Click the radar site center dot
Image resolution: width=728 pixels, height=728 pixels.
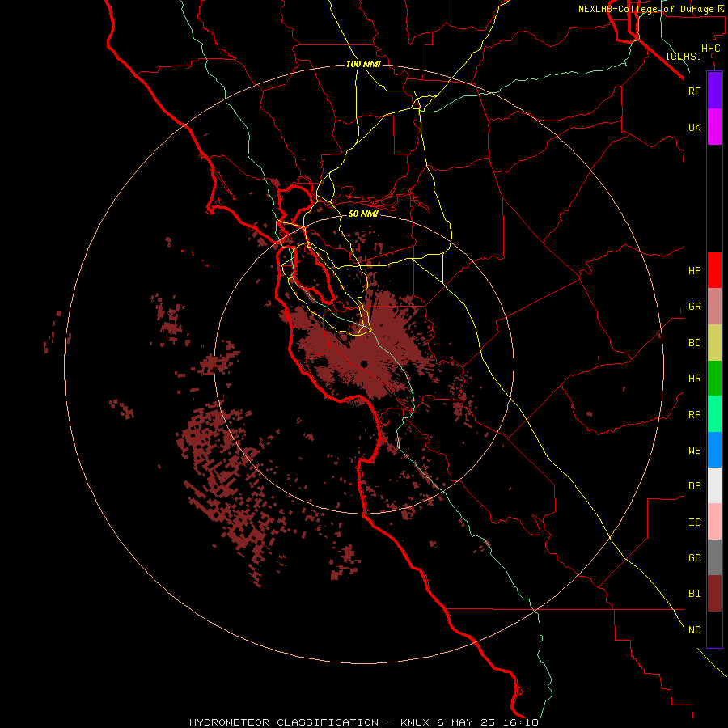click(364, 364)
